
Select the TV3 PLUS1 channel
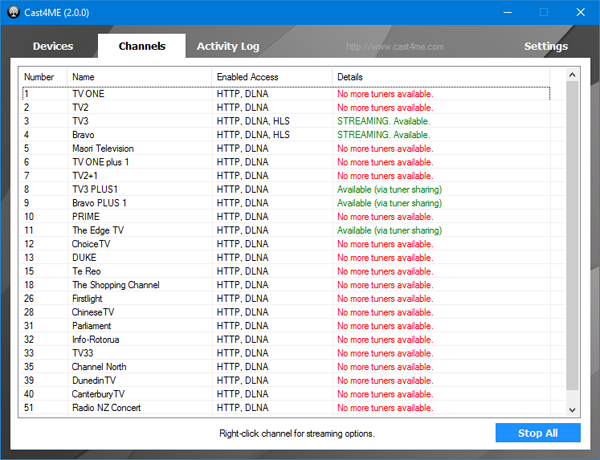tap(286, 189)
